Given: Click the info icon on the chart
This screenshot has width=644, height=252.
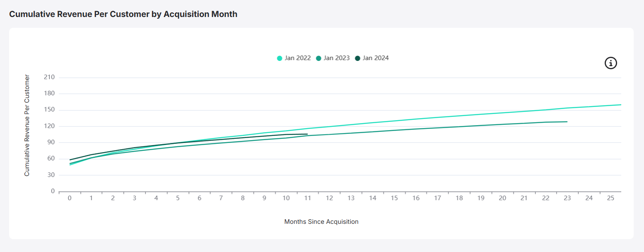Looking at the screenshot, I should coord(611,63).
